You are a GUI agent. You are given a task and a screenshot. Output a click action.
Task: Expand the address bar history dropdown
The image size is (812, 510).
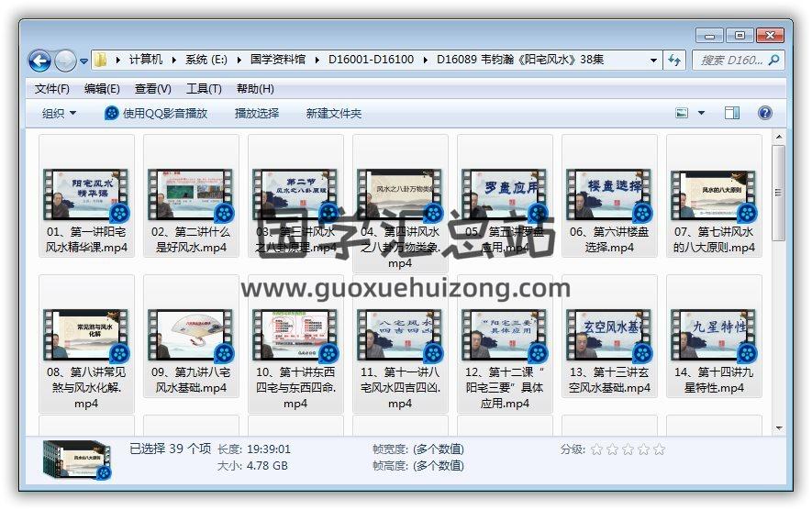point(654,61)
